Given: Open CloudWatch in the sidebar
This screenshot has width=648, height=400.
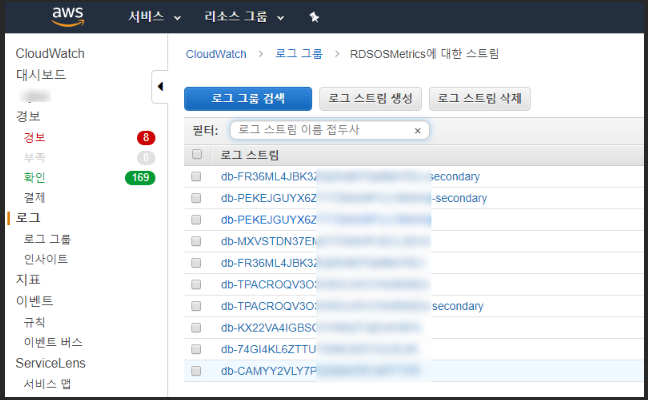Looking at the screenshot, I should (x=50, y=54).
